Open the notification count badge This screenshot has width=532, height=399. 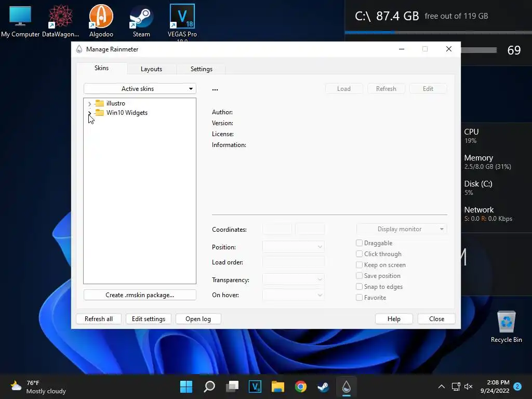[517, 387]
